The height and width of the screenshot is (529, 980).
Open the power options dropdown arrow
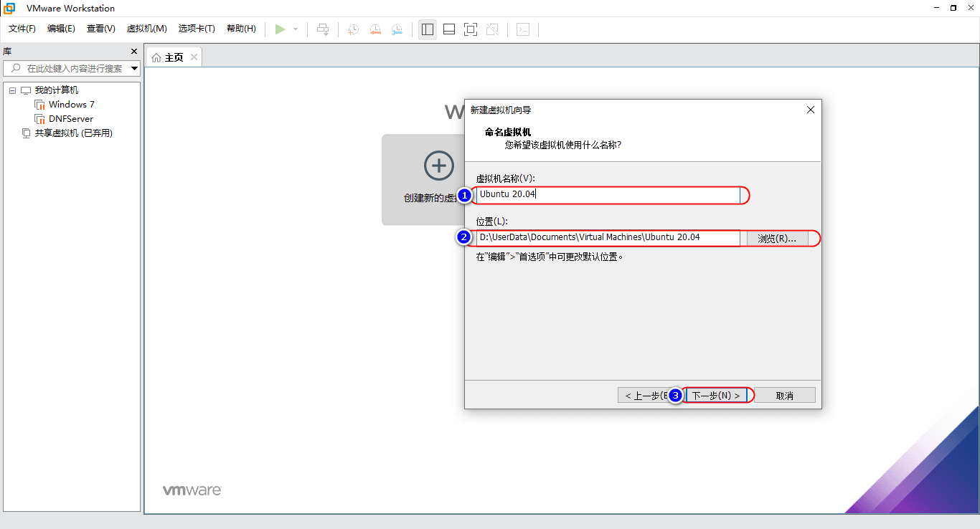point(296,29)
